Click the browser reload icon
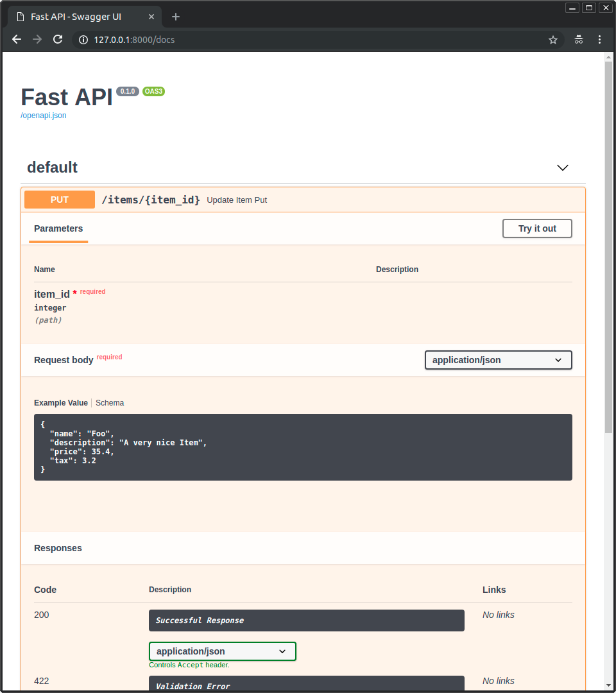Image resolution: width=616 pixels, height=693 pixels. coord(58,39)
